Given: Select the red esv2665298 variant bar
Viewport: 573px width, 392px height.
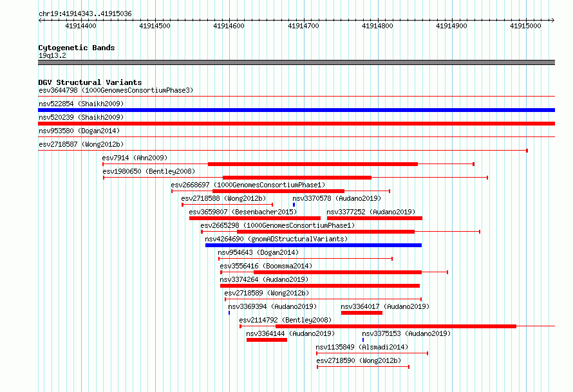Looking at the screenshot, I should (326, 232).
